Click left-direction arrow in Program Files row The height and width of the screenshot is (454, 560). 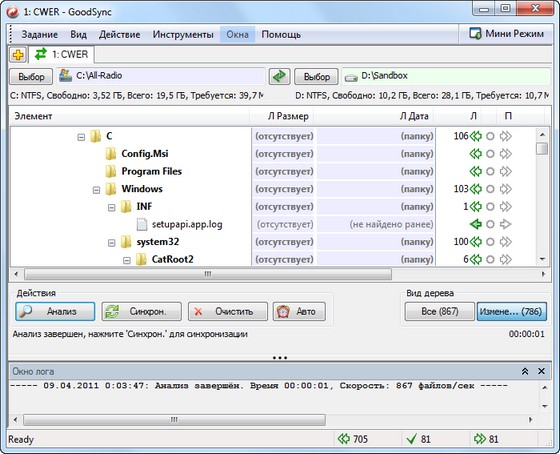(x=475, y=171)
